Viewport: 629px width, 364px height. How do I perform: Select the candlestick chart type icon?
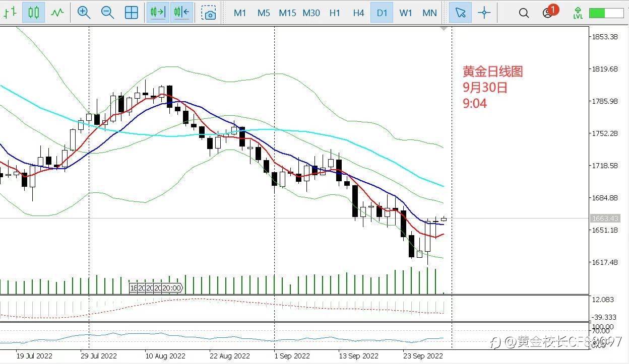click(x=33, y=13)
